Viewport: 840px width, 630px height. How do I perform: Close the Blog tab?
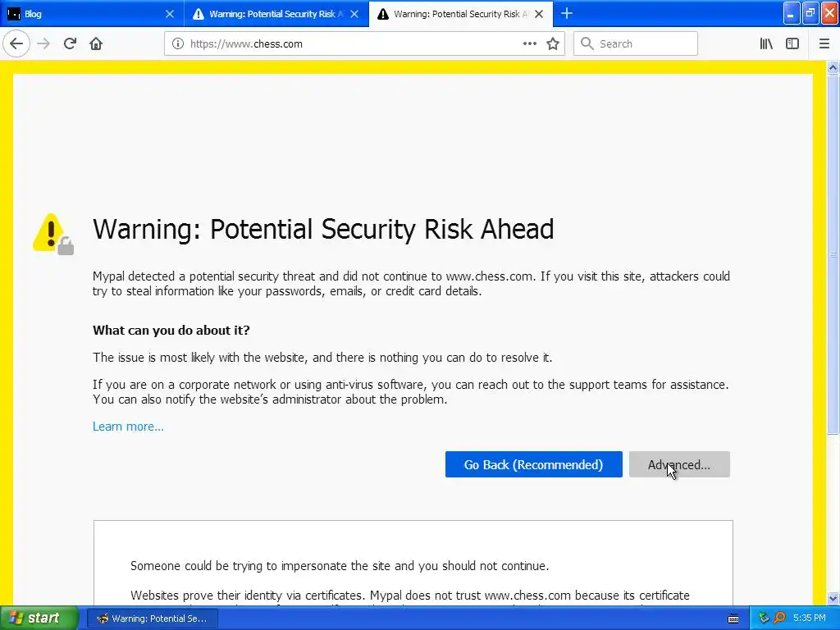[170, 14]
